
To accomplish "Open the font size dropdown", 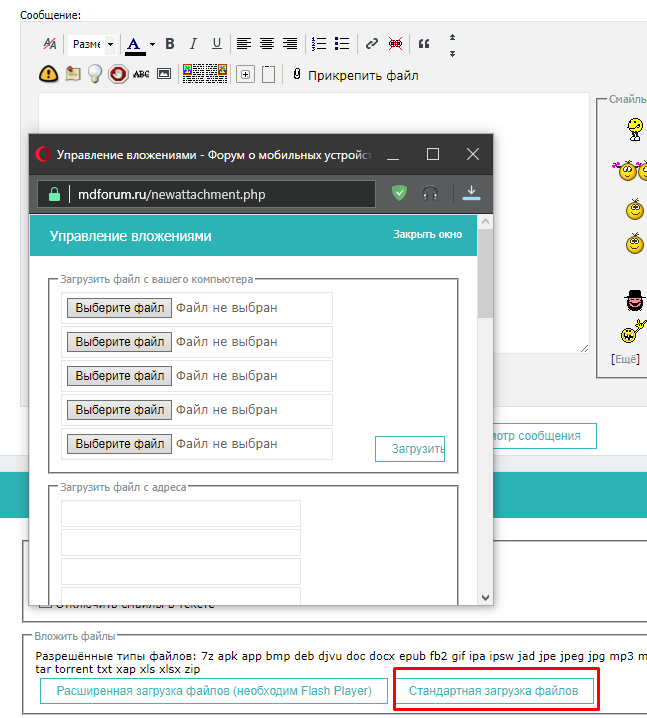I will click(92, 44).
